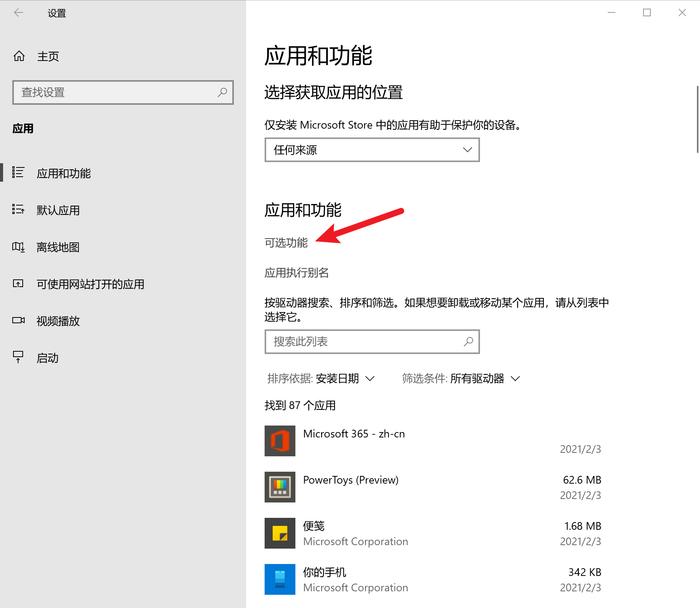Focus the 搜索此列表 search field

click(372, 341)
